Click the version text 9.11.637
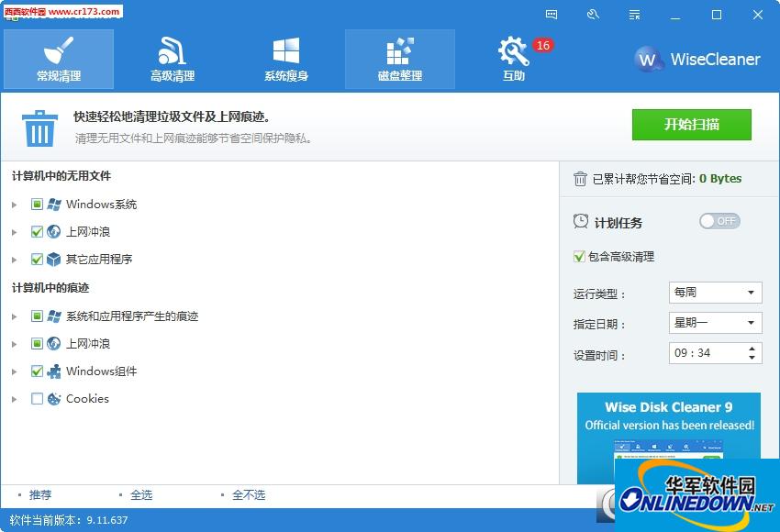Viewport: 780px width, 532px height. [x=107, y=520]
